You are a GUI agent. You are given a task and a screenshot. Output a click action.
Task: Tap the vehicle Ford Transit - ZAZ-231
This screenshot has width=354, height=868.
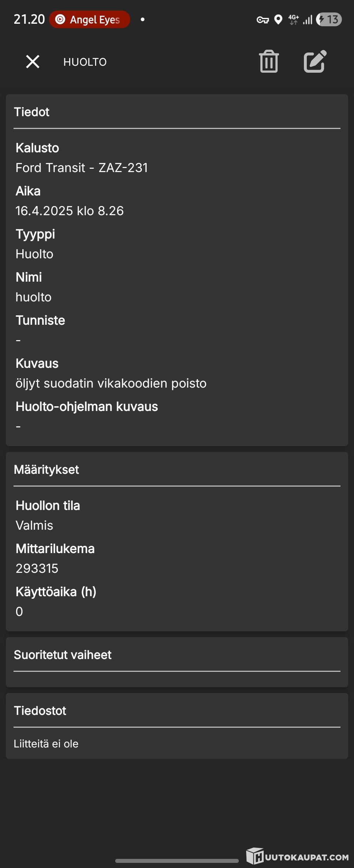(82, 168)
